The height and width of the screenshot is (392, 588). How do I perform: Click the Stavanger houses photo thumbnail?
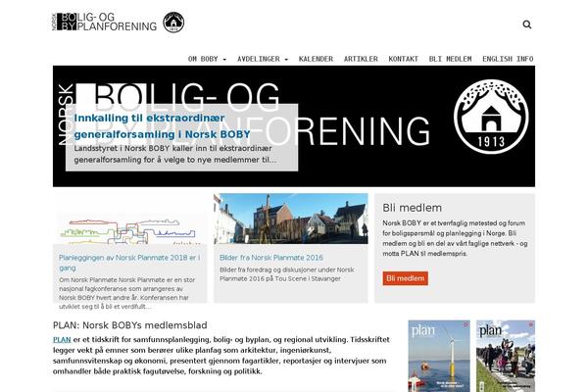pos(291,219)
